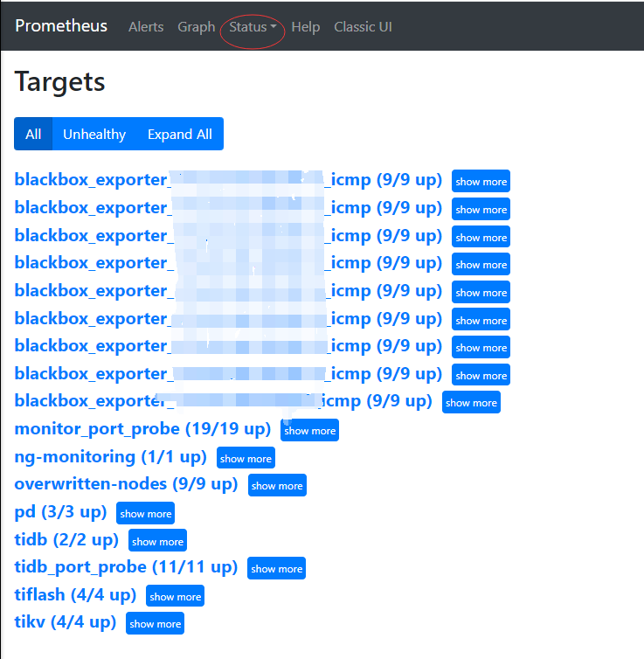The height and width of the screenshot is (659, 644).
Task: Open monitor_port_probe (19/19 up) link
Action: point(142,429)
